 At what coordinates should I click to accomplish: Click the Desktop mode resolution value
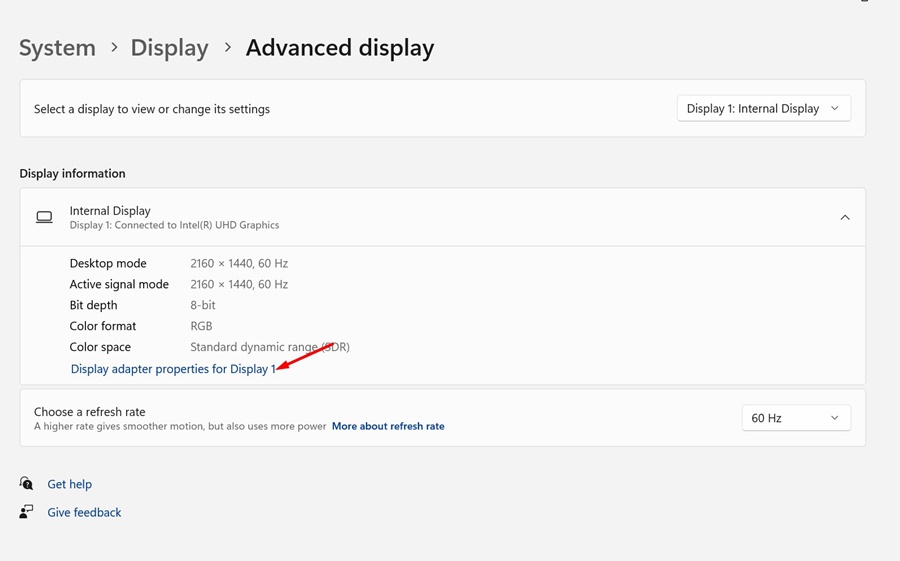[x=239, y=263]
